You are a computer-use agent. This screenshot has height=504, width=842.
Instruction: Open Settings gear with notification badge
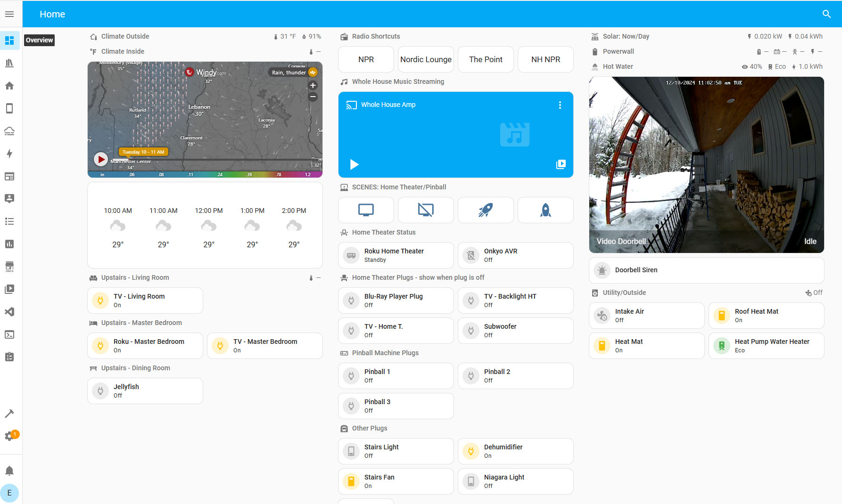[9, 436]
